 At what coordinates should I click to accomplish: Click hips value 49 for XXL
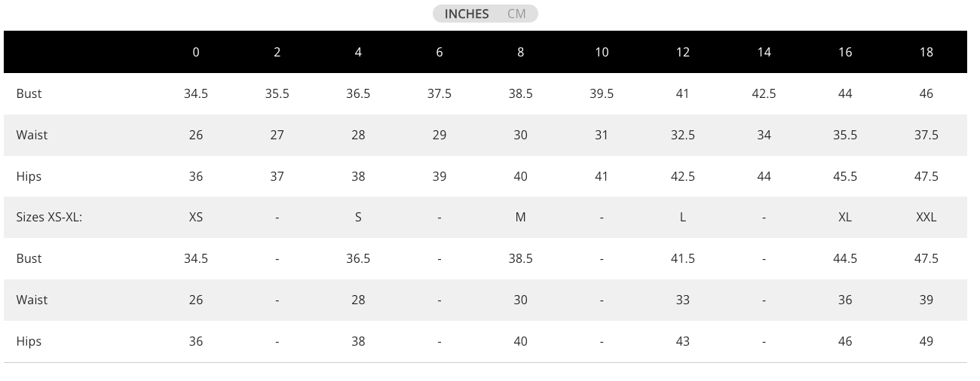pyautogui.click(x=926, y=341)
